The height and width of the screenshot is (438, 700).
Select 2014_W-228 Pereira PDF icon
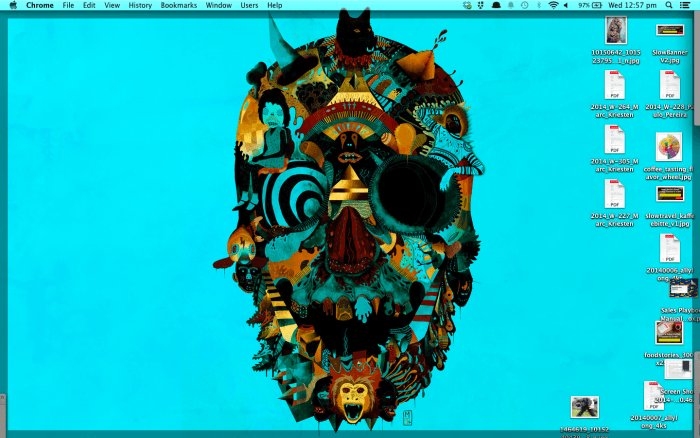pos(670,85)
